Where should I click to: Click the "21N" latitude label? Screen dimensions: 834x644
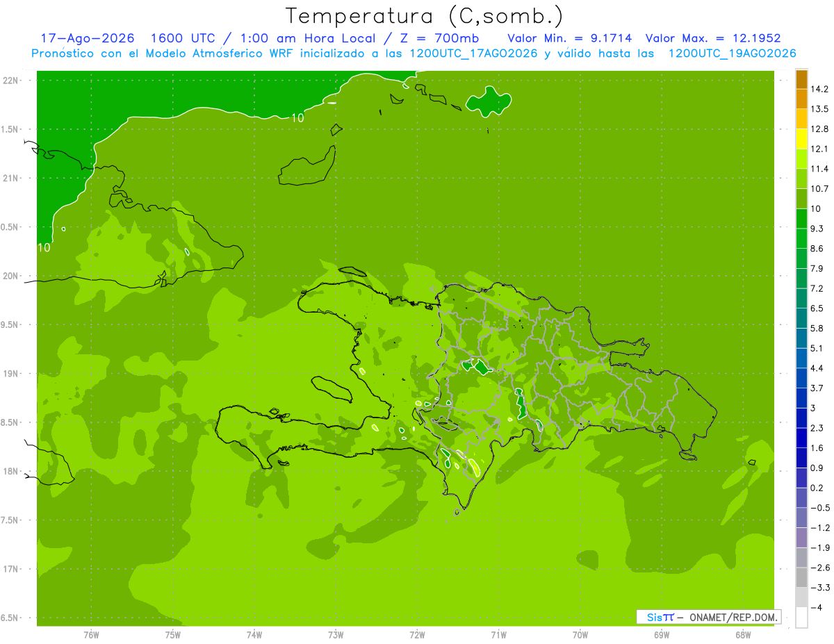tap(11, 178)
